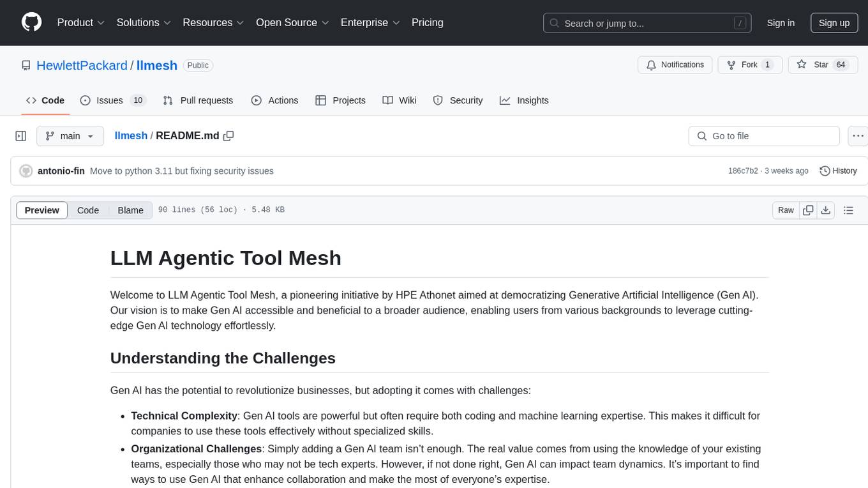868x488 pixels.
Task: Open the Pricing page
Action: [428, 22]
